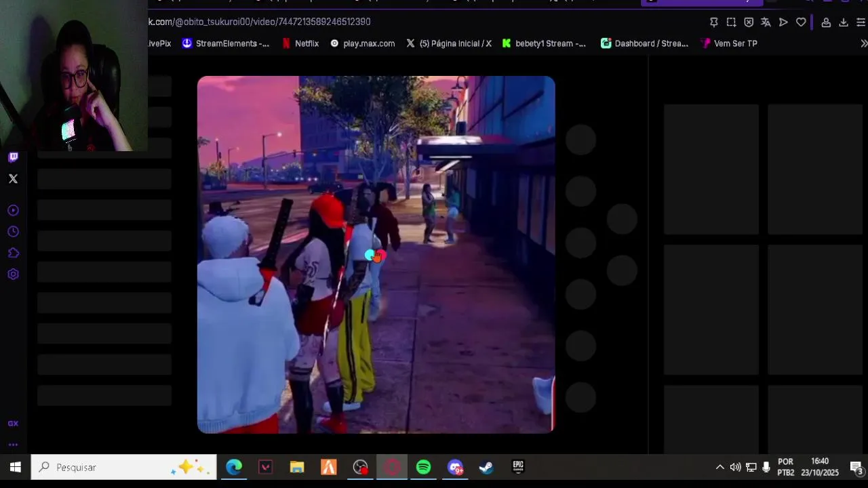Click the Pesquisar taskbar search box

(x=124, y=468)
